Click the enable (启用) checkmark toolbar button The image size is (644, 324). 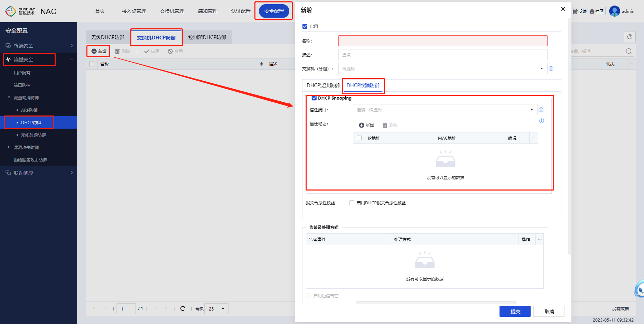tap(152, 51)
